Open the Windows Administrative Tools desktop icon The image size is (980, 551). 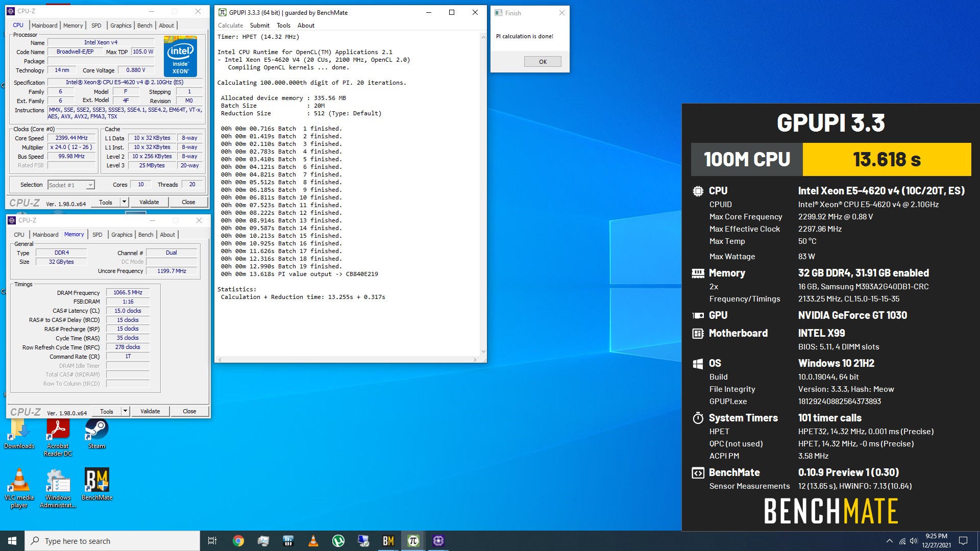tap(58, 488)
